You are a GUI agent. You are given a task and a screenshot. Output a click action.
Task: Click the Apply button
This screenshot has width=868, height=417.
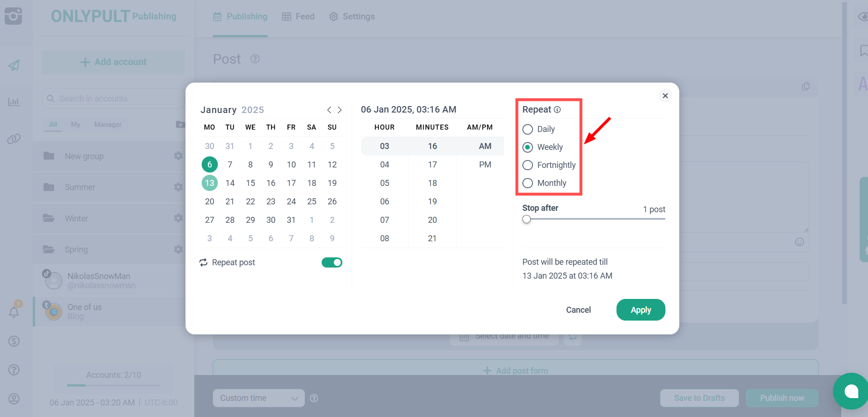[641, 310]
